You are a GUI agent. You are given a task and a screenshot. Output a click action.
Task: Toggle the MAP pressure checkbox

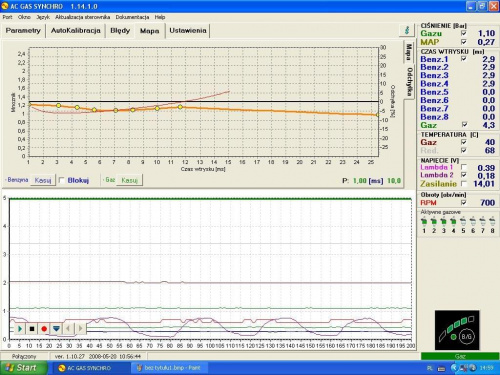[464, 42]
